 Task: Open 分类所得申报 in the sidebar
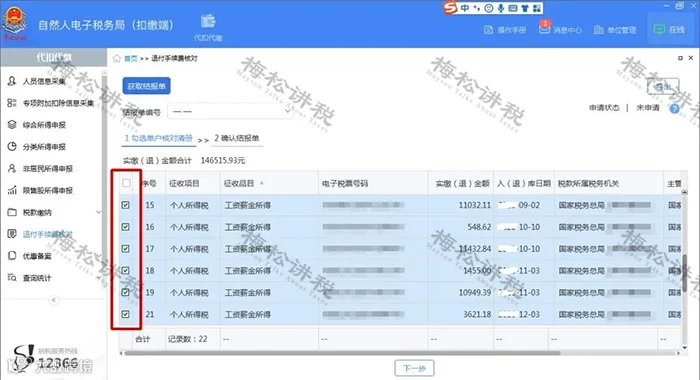[x=44, y=147]
